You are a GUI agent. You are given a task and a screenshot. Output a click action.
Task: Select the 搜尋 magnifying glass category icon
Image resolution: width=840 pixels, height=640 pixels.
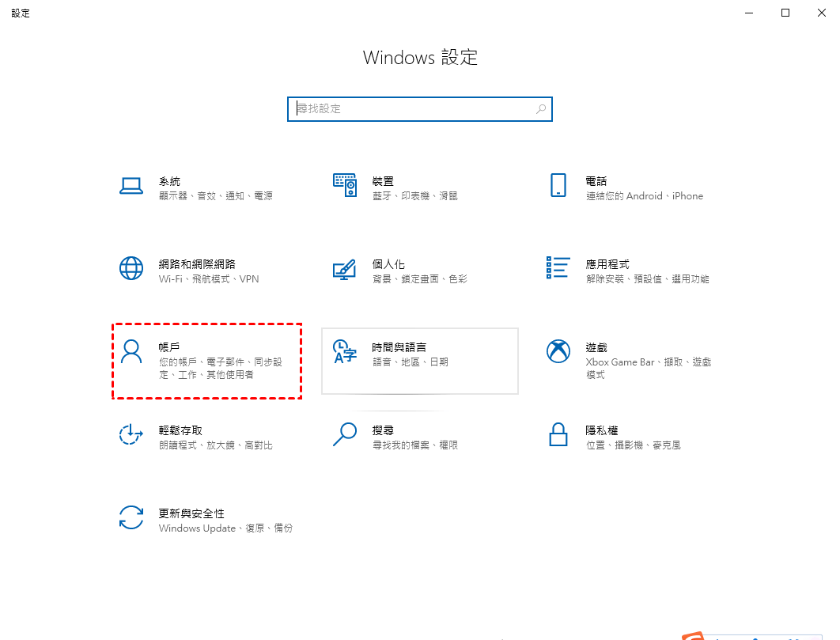pos(345,434)
